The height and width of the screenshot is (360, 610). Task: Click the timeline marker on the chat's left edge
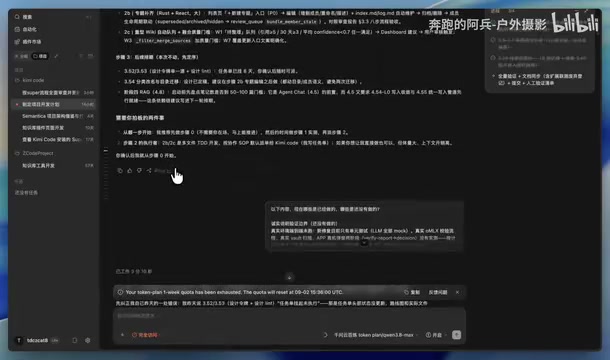coord(106,150)
